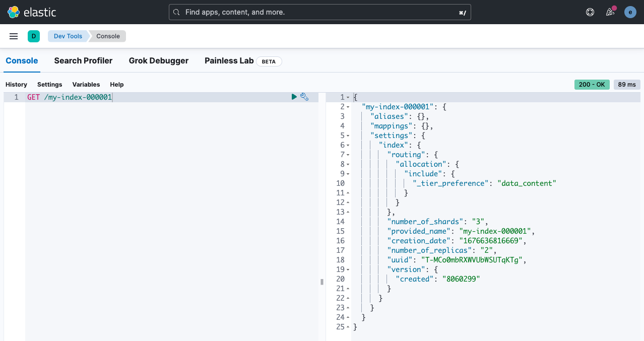Click the GET /my-index-000001 request line

70,97
